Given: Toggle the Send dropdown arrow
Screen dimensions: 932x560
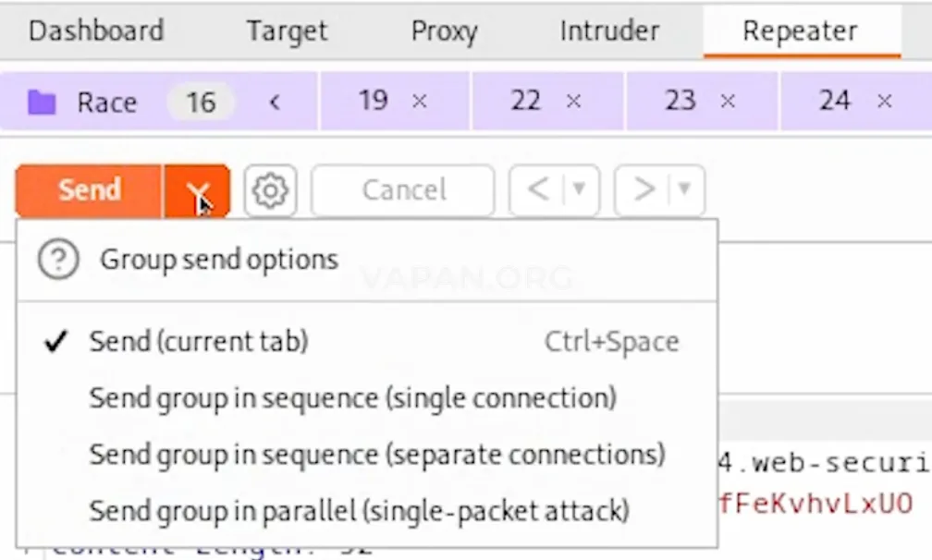Looking at the screenshot, I should pyautogui.click(x=197, y=191).
